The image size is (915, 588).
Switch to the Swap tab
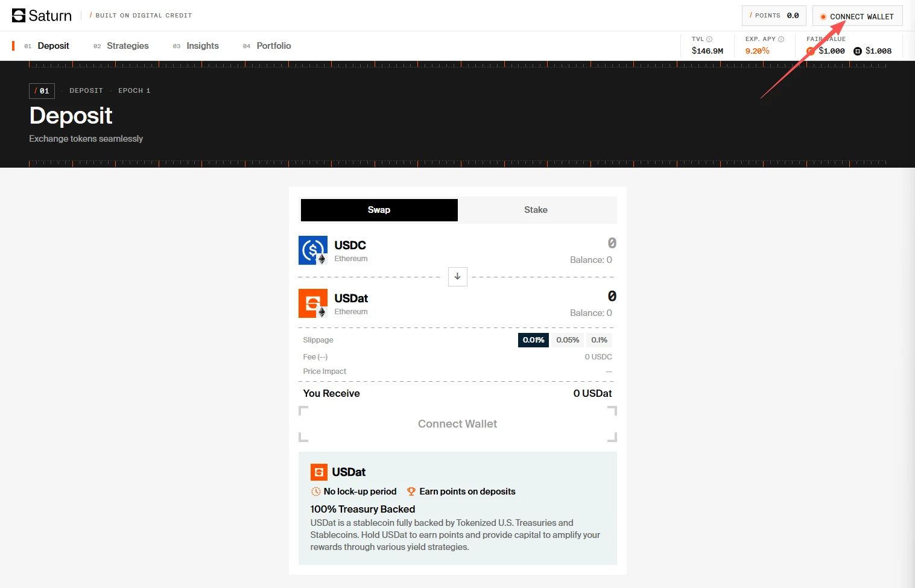click(379, 210)
